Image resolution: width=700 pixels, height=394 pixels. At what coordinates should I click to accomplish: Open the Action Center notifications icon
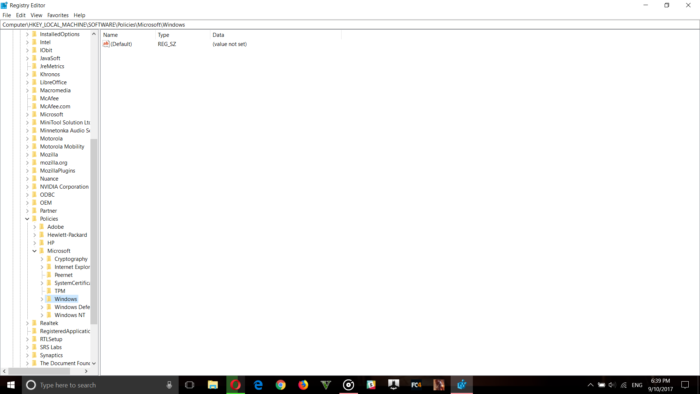click(x=685, y=385)
